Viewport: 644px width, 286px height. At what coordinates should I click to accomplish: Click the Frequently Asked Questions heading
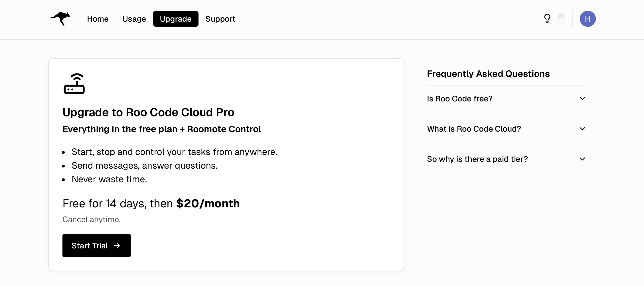[x=488, y=73]
